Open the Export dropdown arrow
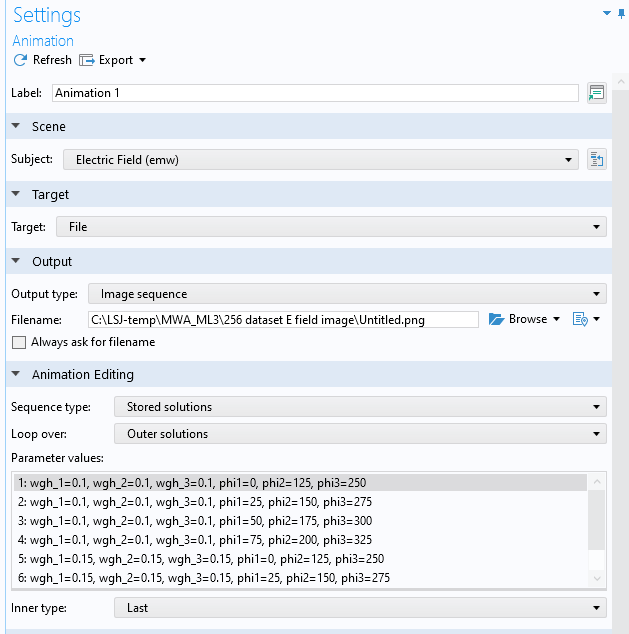The image size is (629, 634). pyautogui.click(x=142, y=60)
